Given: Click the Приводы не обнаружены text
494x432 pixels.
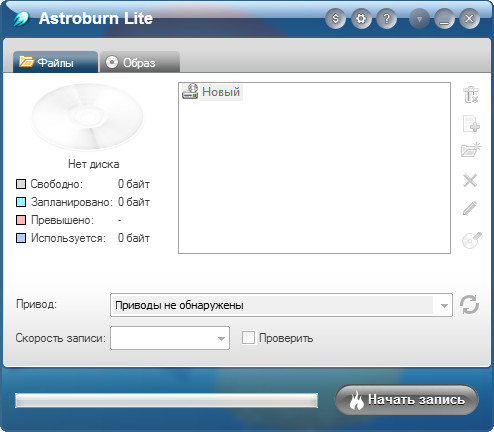Looking at the screenshot, I should pyautogui.click(x=179, y=305).
